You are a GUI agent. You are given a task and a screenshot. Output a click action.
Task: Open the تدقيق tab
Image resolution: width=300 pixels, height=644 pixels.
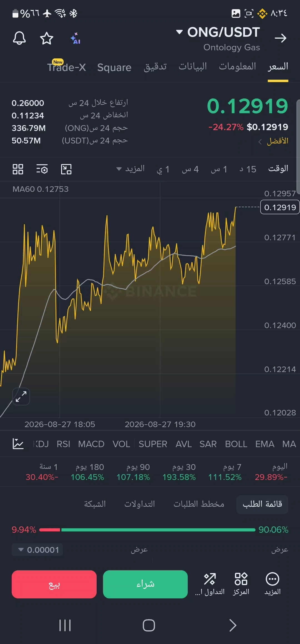(x=155, y=67)
